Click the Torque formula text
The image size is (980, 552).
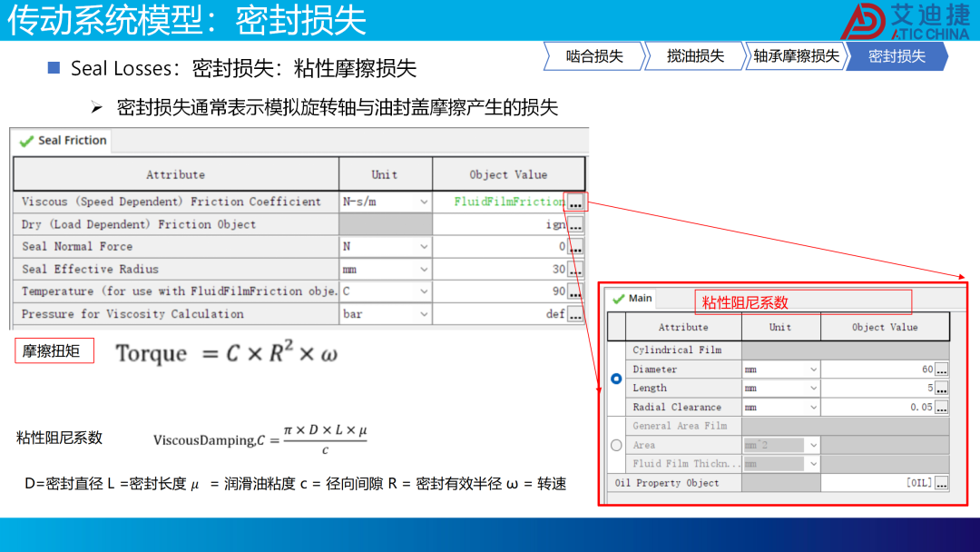pyautogui.click(x=226, y=354)
